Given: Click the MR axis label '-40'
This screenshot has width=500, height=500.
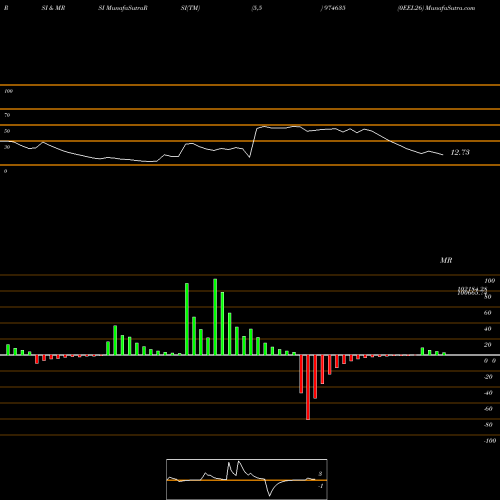Looking at the screenshot, I should 488,393.
